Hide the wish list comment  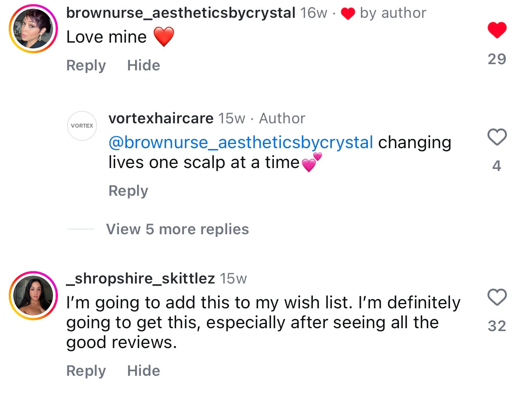tap(143, 370)
